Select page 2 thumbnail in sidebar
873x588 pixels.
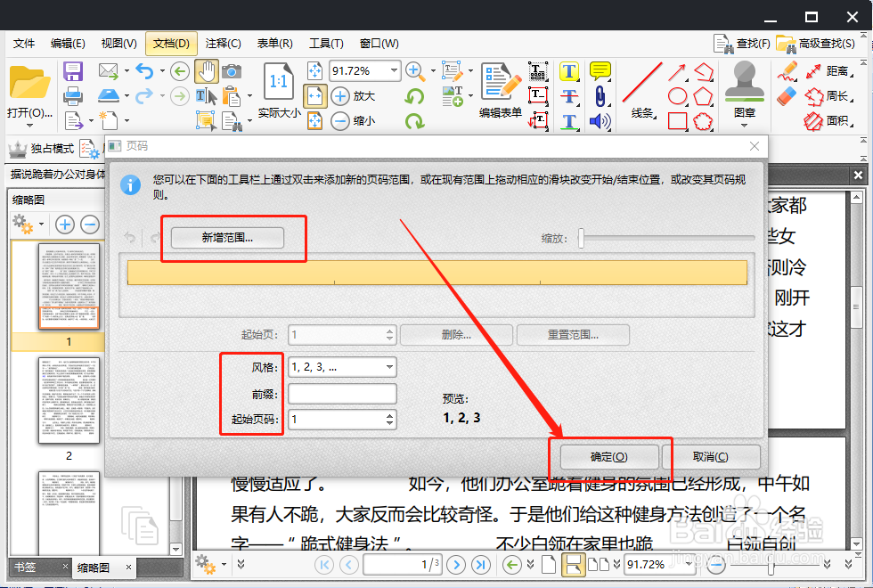[69, 401]
